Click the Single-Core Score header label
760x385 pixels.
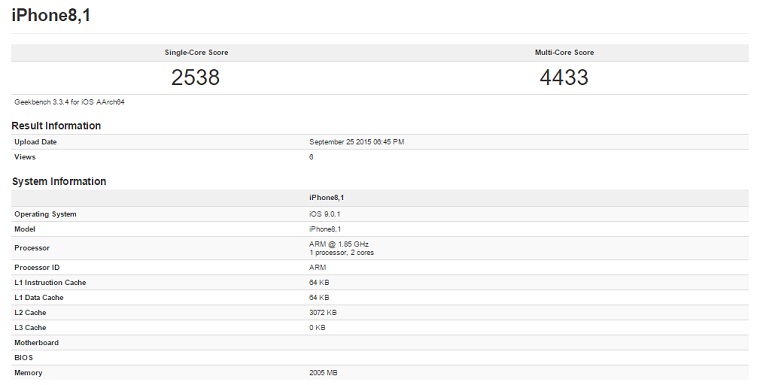[x=196, y=52]
